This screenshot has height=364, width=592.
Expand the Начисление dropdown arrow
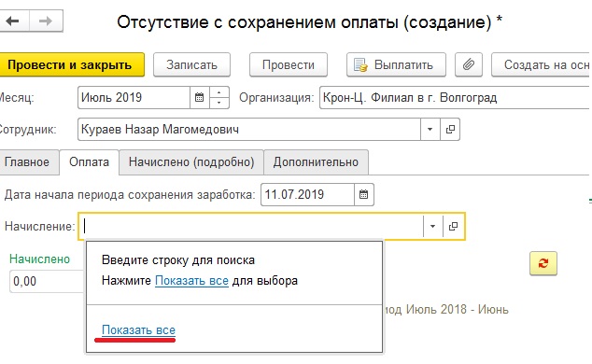(432, 226)
